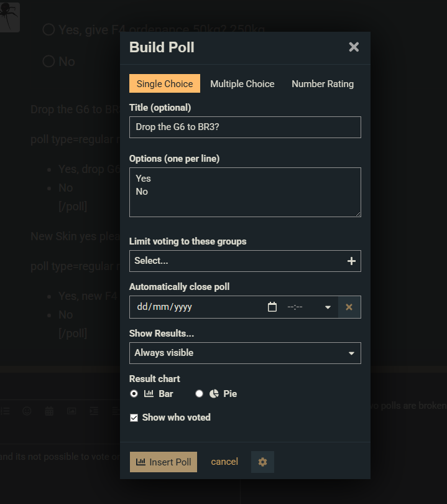Select the Pie result chart radio

[200, 394]
